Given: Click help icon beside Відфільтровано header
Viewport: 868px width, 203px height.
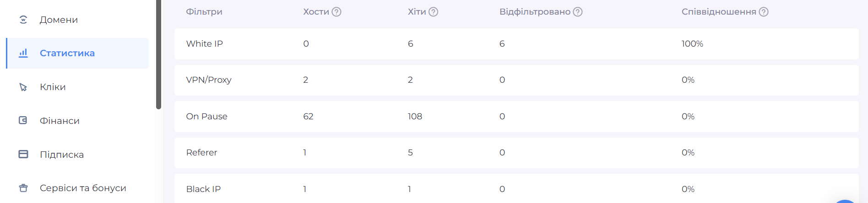Looking at the screenshot, I should click(578, 12).
